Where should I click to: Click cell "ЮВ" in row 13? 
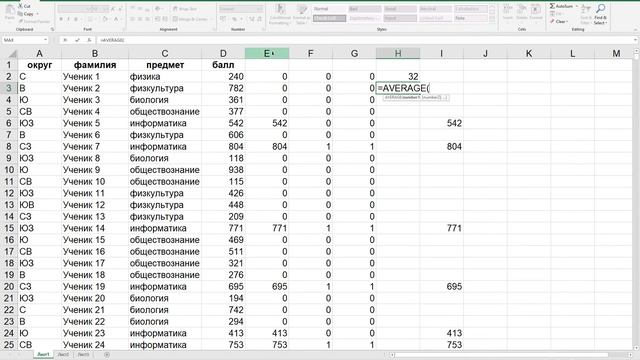coord(40,205)
